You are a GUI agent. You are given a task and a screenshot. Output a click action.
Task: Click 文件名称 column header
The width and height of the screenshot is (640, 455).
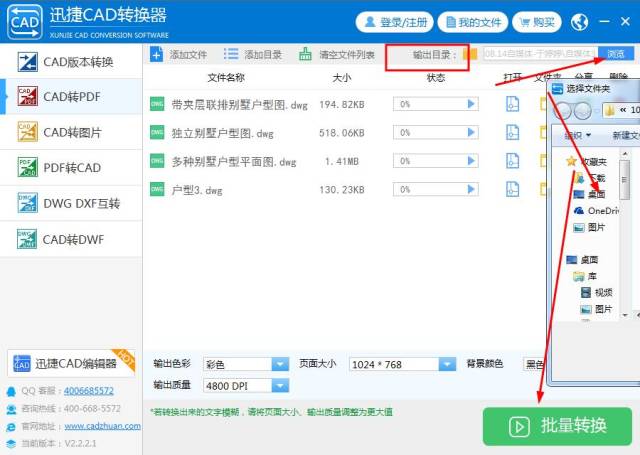tap(226, 78)
